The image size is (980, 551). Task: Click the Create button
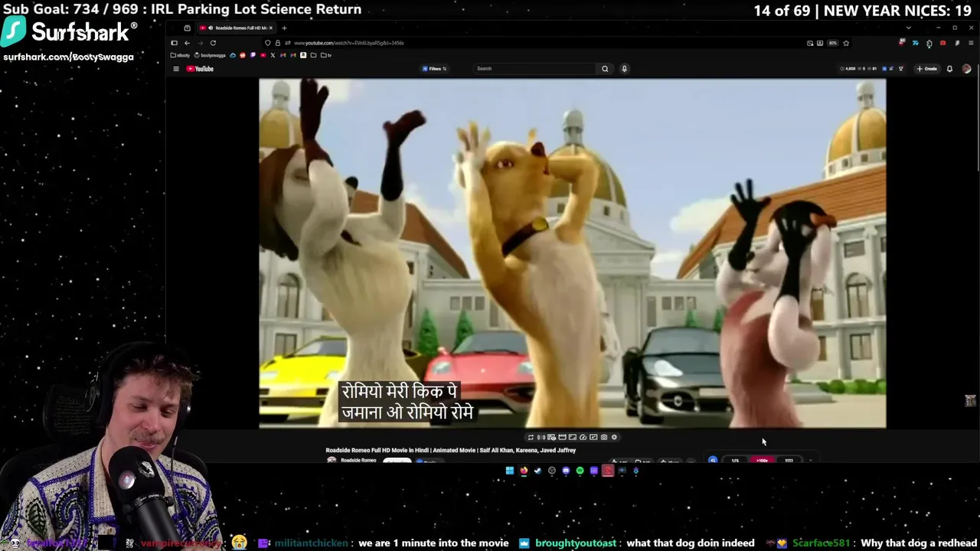pyautogui.click(x=927, y=69)
